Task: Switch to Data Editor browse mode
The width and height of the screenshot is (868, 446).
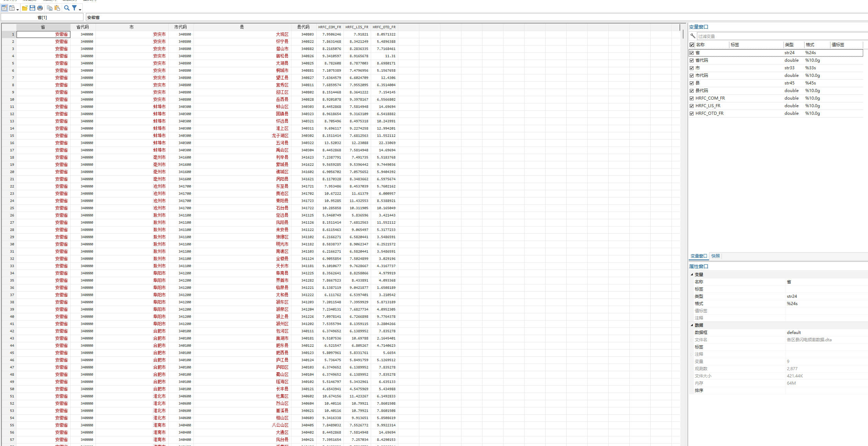Action: [x=12, y=8]
